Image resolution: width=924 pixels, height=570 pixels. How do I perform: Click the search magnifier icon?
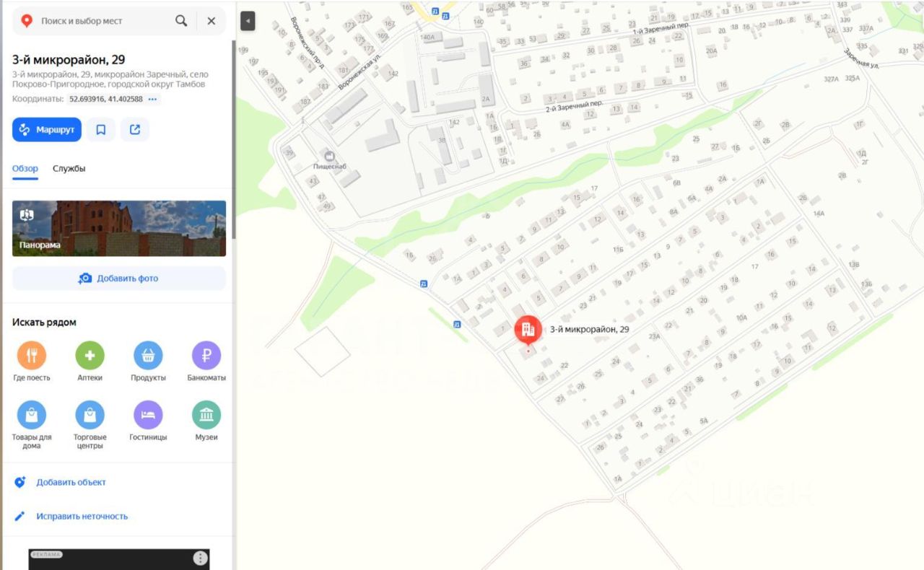pyautogui.click(x=181, y=21)
